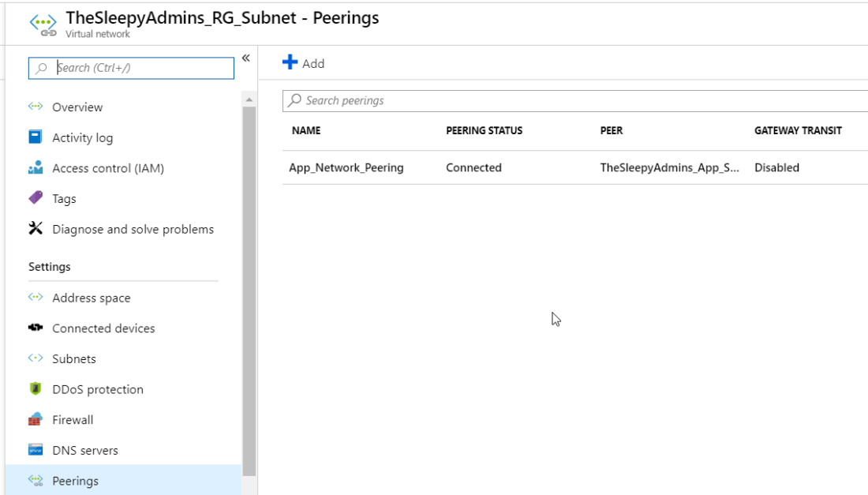Click the Activity log icon

point(35,137)
